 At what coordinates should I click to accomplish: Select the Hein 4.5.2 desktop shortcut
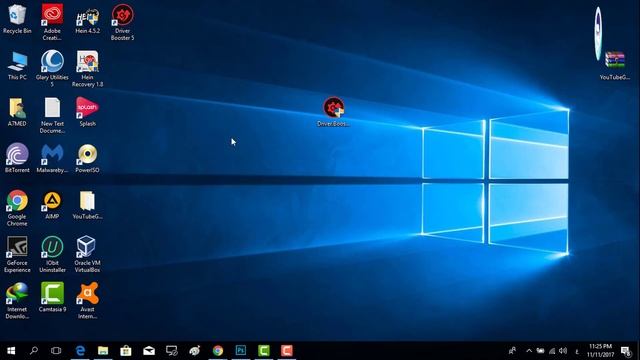(87, 19)
